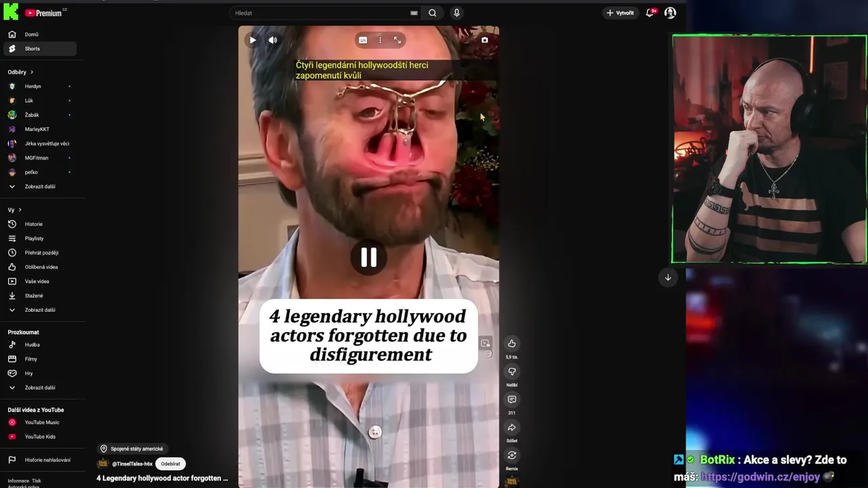Dislike the Short via Nelíbí
This screenshot has width=868, height=488.
[512, 371]
